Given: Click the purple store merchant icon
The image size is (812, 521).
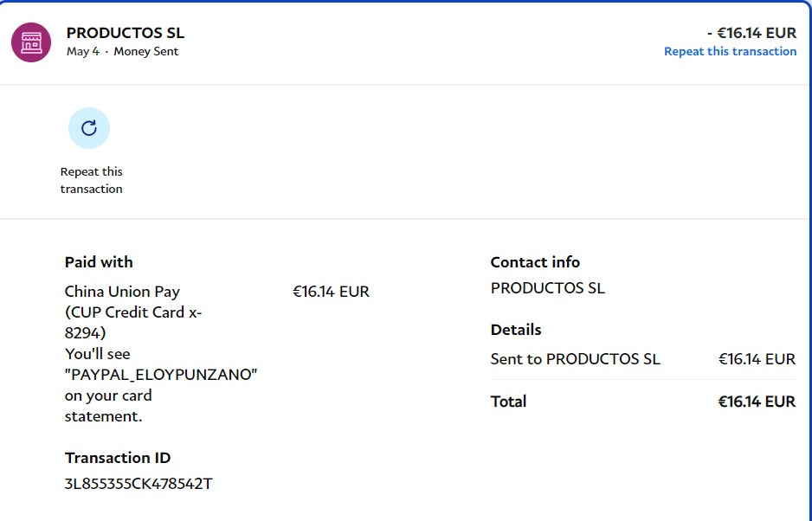Looking at the screenshot, I should click(31, 42).
